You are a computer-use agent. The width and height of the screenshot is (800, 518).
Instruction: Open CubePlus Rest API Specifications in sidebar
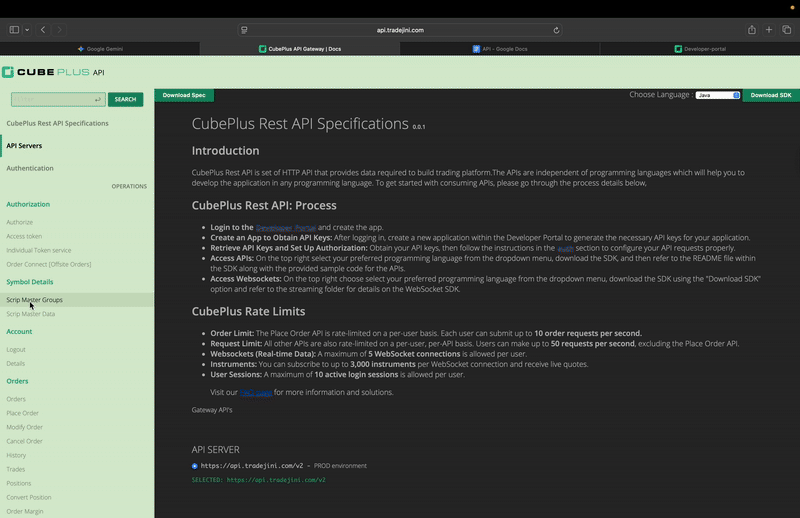pos(57,123)
